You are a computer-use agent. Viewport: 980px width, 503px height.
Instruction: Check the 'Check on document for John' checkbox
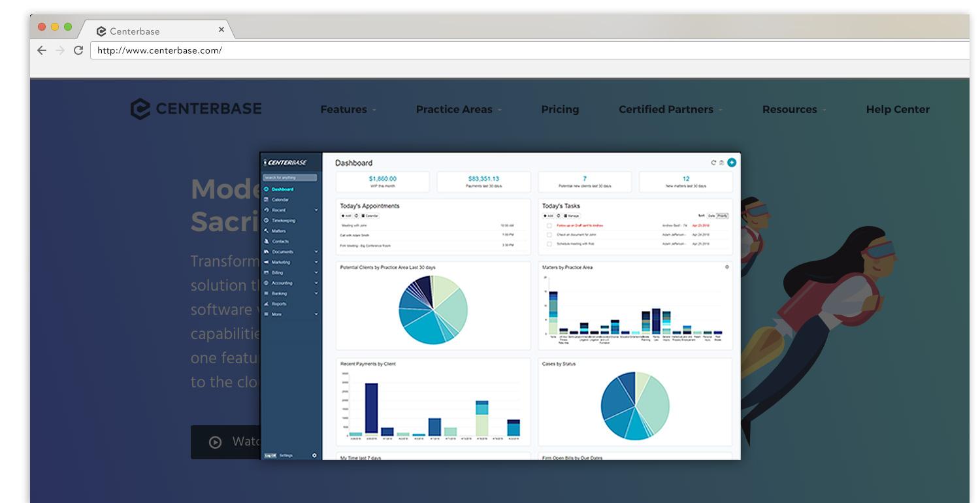coord(549,235)
